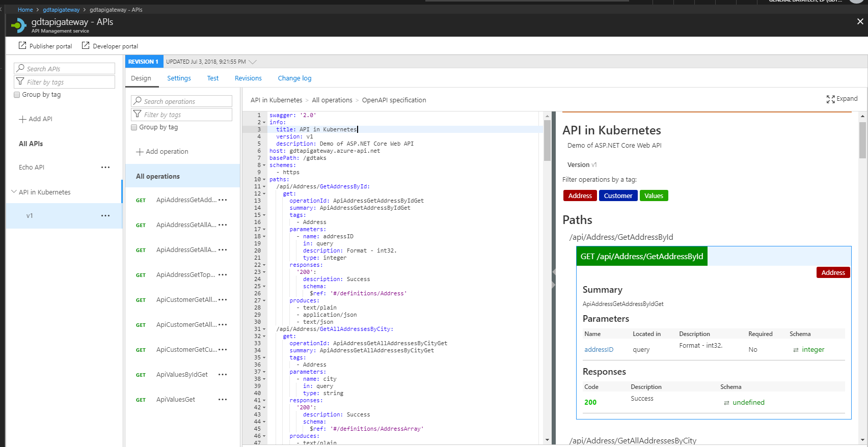Close the APIs blade with the X

pos(860,21)
